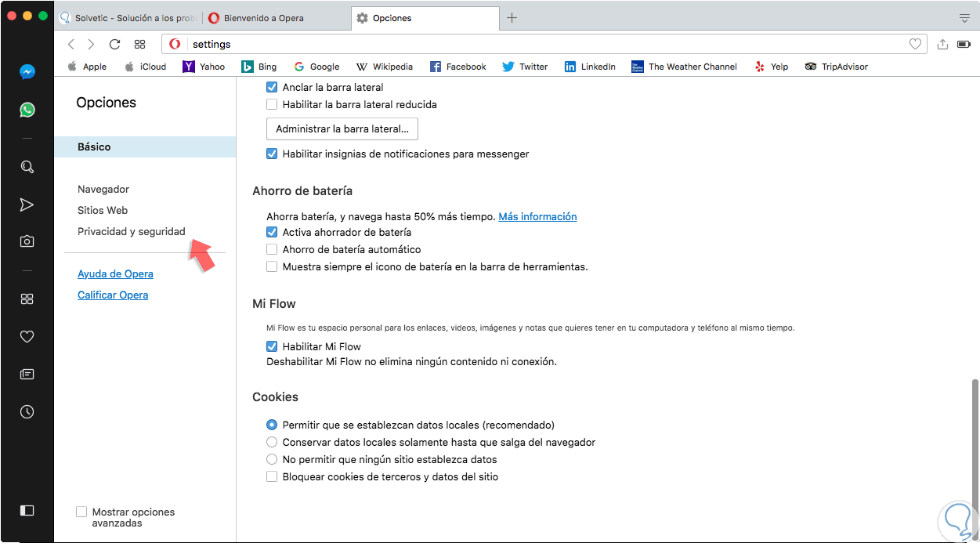Open bookmarks heart icon in sidebar
The image size is (980, 543).
(x=27, y=336)
